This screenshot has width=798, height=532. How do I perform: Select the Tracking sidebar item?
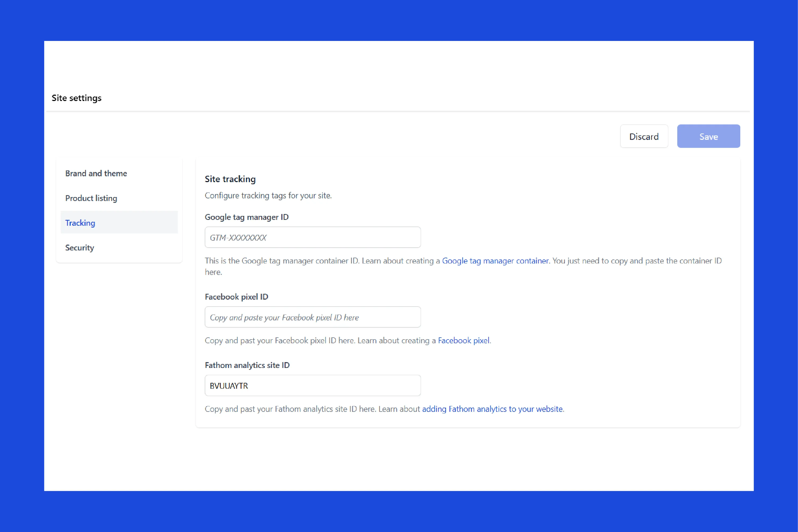(x=119, y=223)
